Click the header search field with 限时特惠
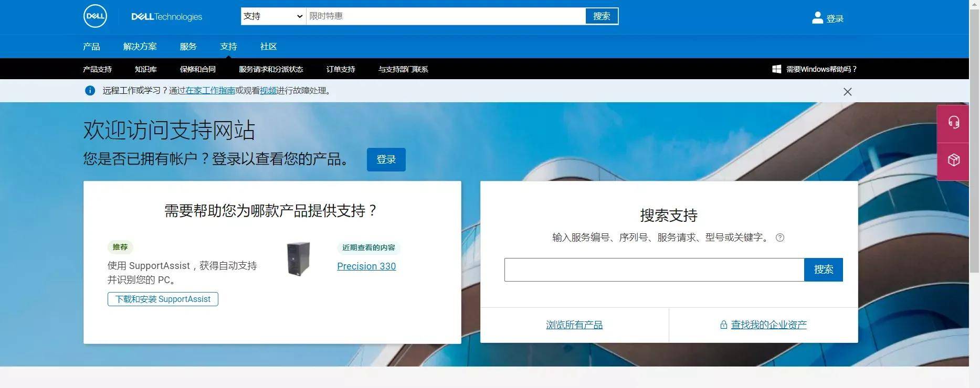The image size is (980, 388). coord(446,16)
